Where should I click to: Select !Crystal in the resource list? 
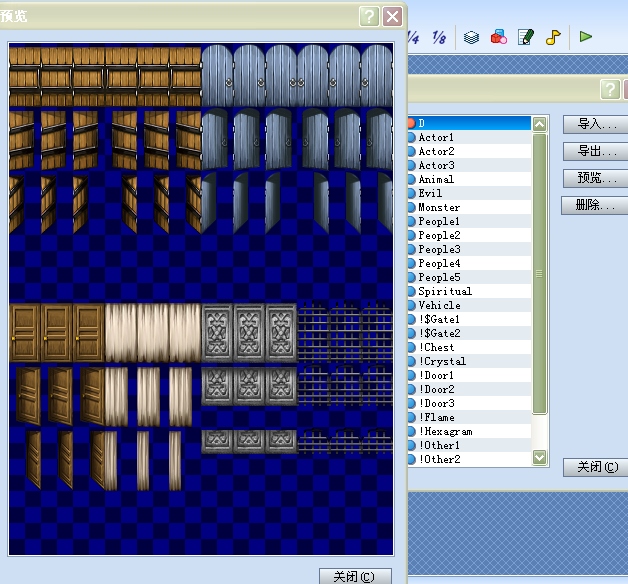[x=469, y=361]
